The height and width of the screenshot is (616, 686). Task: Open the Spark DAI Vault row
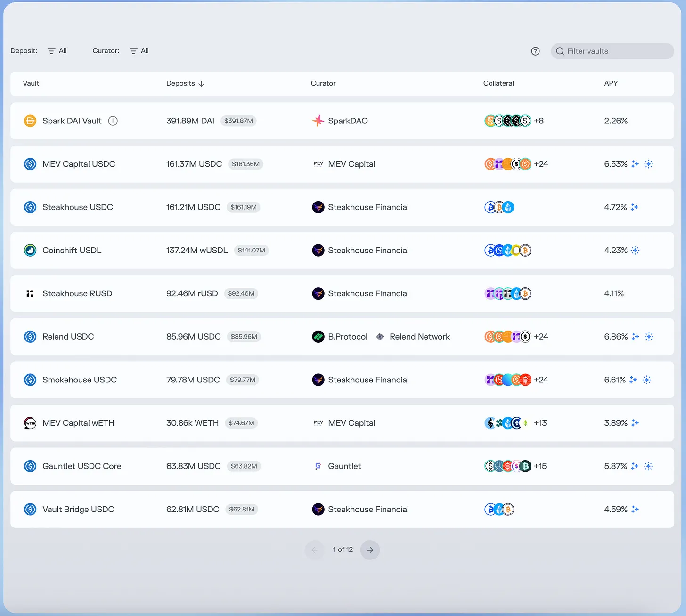[x=342, y=121]
